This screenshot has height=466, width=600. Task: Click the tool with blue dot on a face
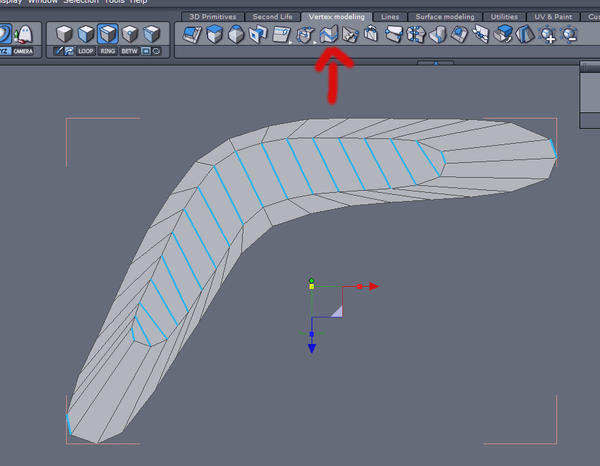pyautogui.click(x=459, y=34)
